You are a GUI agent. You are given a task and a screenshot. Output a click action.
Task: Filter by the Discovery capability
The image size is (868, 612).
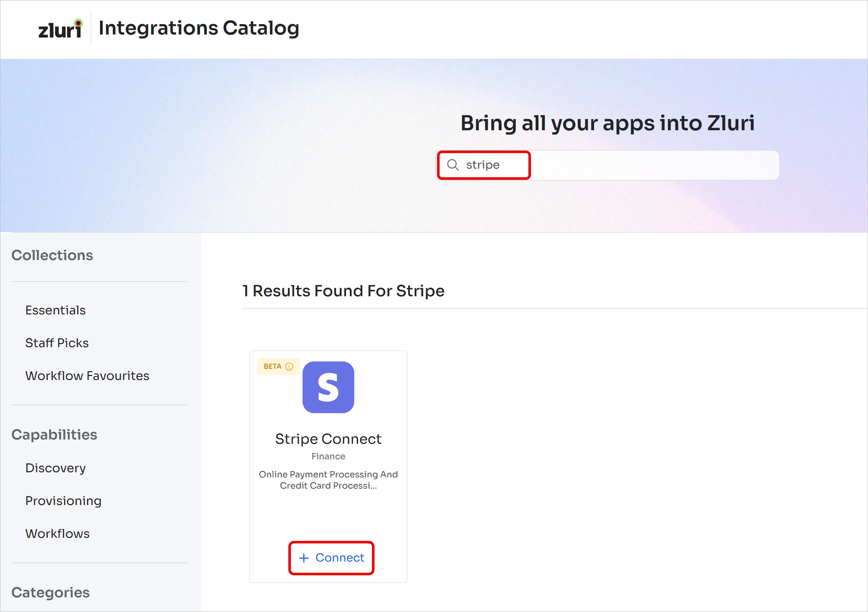point(56,468)
